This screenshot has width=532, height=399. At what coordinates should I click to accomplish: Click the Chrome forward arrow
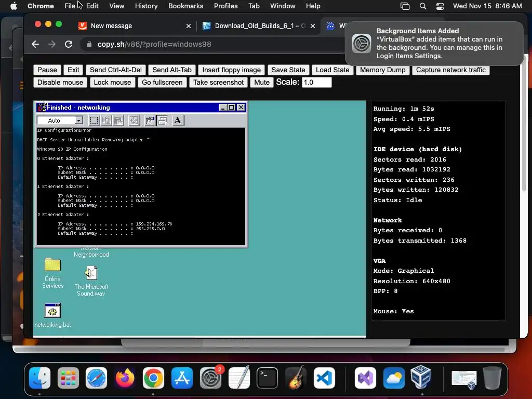[x=52, y=44]
